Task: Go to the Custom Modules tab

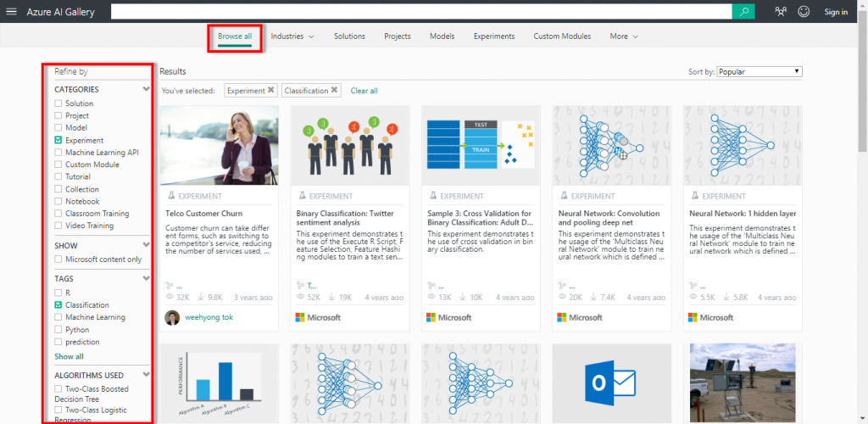Action: point(563,36)
